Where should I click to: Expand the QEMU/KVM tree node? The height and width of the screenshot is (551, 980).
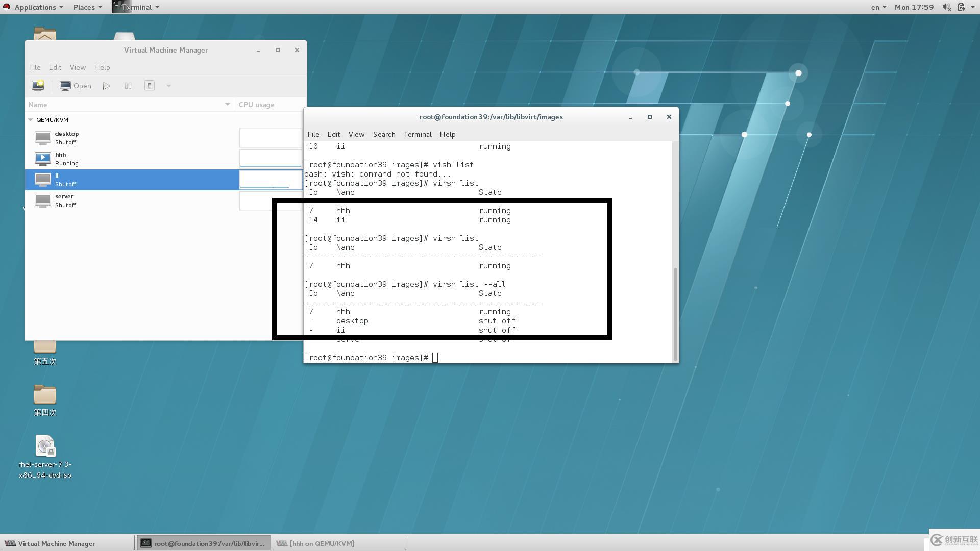pos(30,119)
